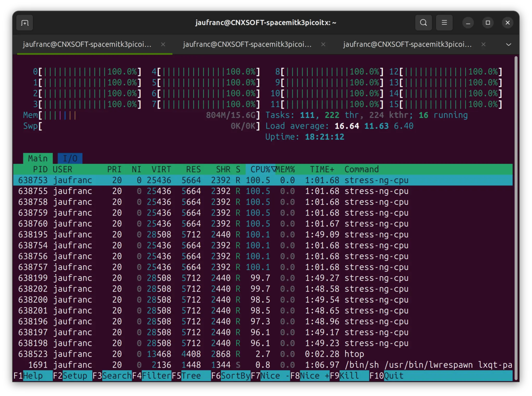Sort by the PID column header
The image size is (532, 396).
click(x=40, y=169)
